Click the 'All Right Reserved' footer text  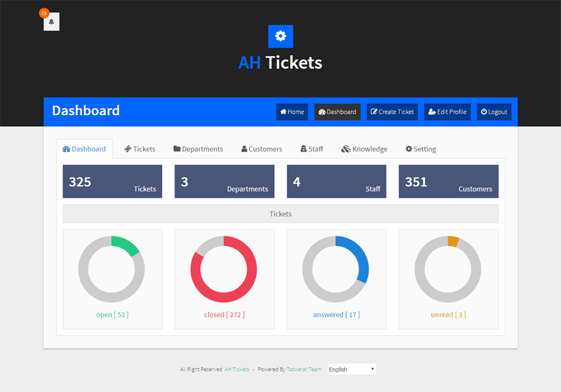[201, 370]
